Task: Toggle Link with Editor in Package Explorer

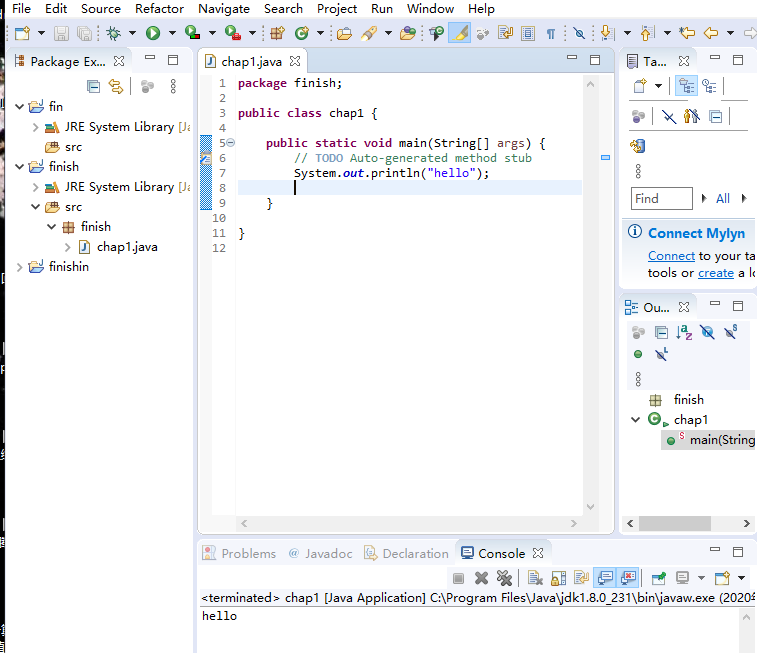Action: click(x=115, y=86)
